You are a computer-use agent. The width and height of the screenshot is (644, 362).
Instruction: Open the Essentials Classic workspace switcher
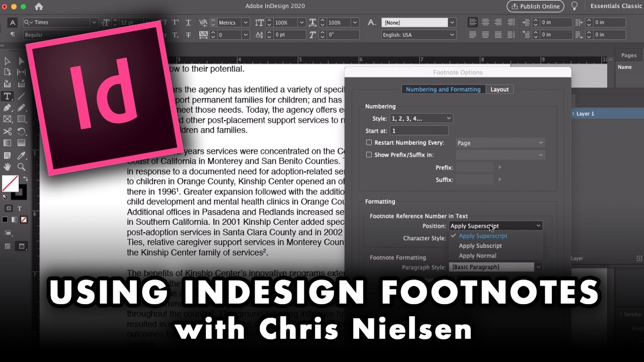click(615, 6)
